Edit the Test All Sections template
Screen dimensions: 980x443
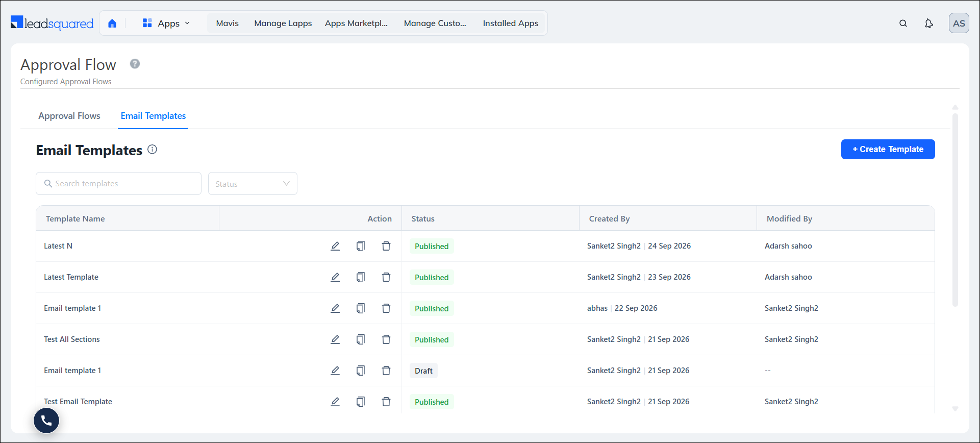tap(335, 339)
